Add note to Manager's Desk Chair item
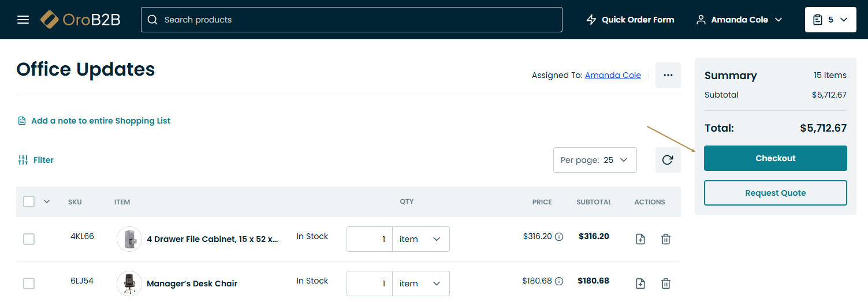The height and width of the screenshot is (302, 868). pyautogui.click(x=640, y=284)
